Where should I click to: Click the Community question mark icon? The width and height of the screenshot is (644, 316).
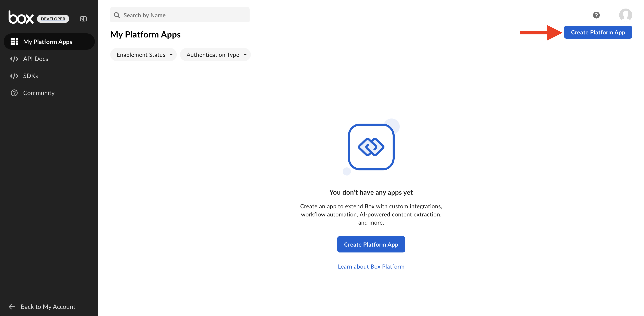(14, 93)
